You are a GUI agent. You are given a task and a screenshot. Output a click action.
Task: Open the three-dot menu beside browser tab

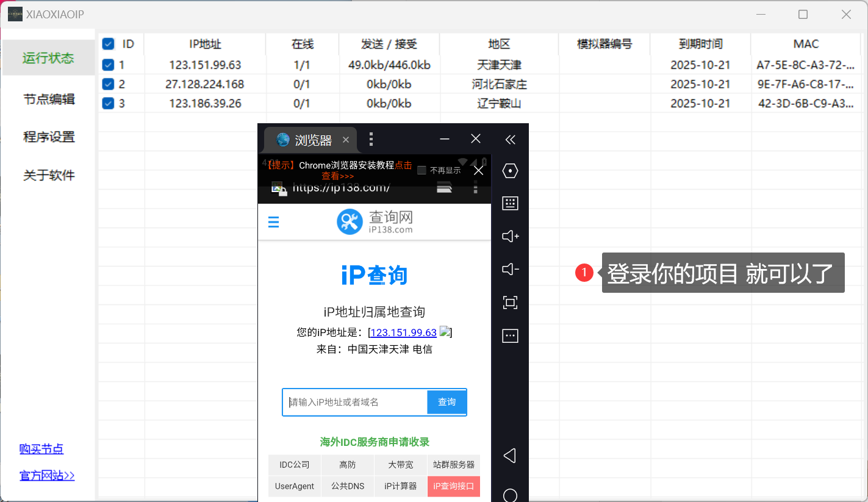pyautogui.click(x=371, y=140)
